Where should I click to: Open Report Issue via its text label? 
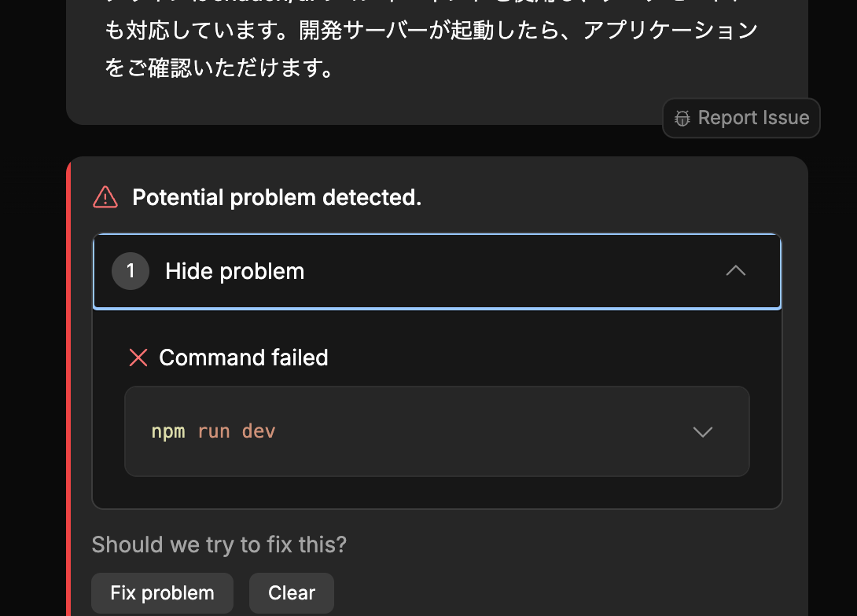click(753, 118)
